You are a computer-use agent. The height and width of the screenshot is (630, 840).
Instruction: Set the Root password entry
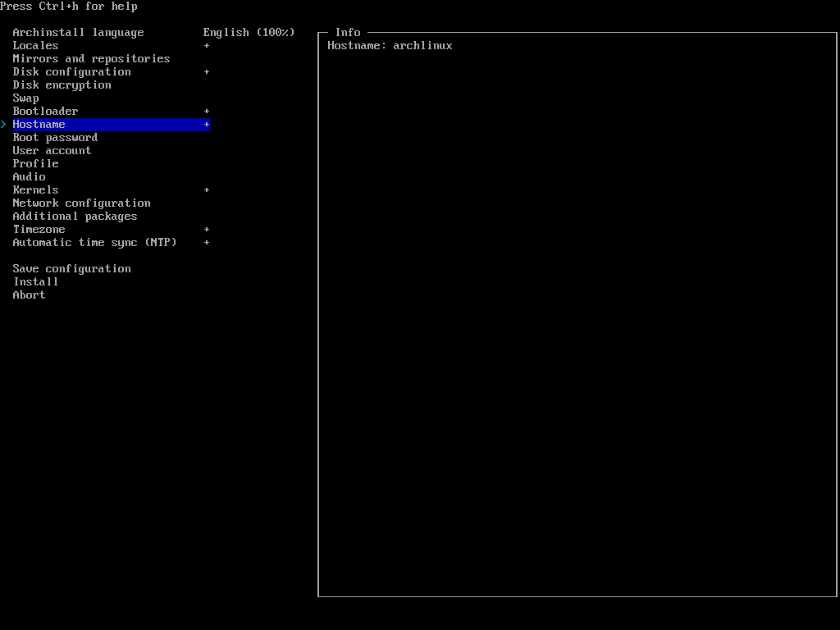click(x=55, y=138)
